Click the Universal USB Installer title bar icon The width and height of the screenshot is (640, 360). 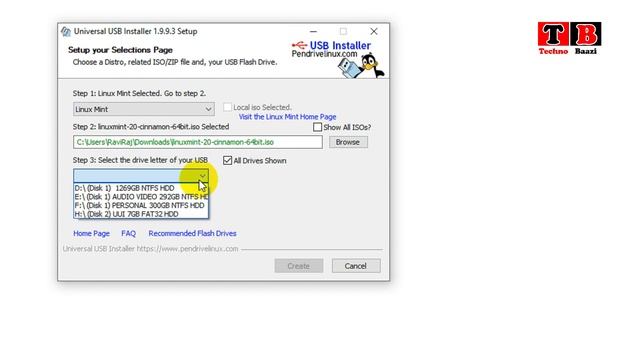pos(66,31)
